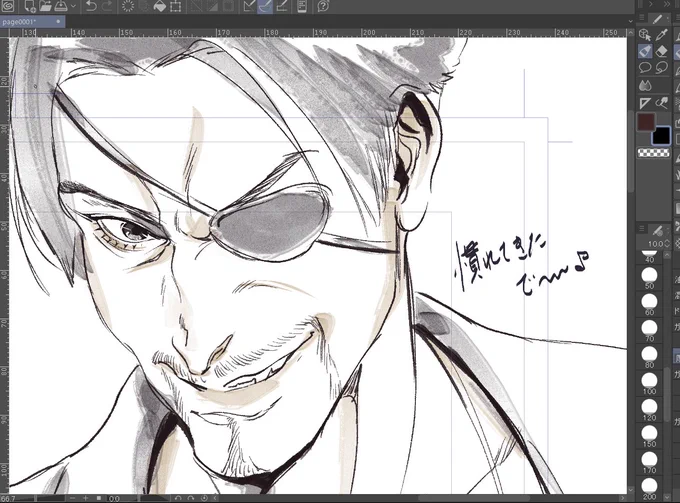Zoom out with the minus button
This screenshot has width=680, height=503.
tap(72, 499)
